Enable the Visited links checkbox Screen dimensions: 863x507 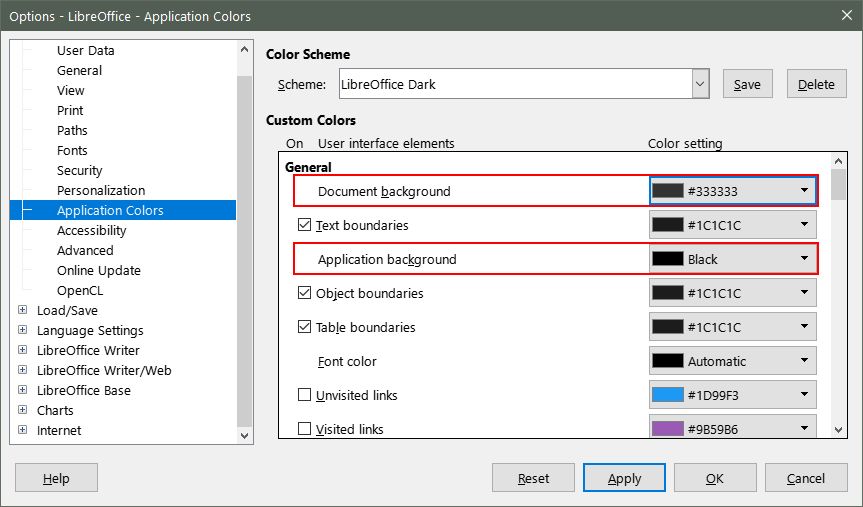tap(305, 429)
